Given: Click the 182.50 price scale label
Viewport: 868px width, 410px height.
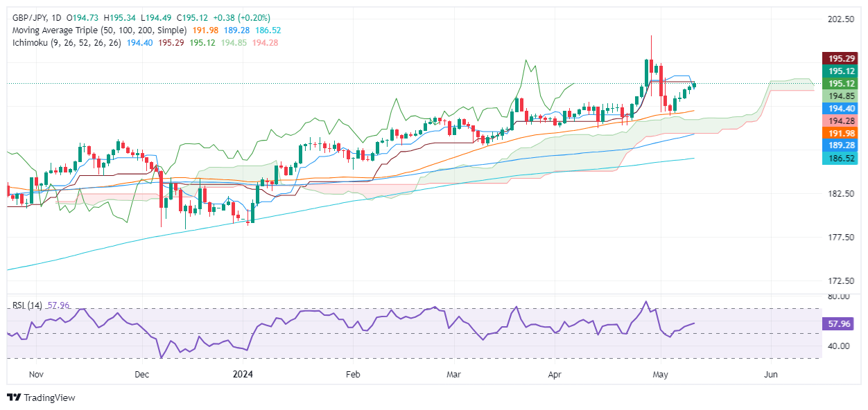Looking at the screenshot, I should [x=842, y=193].
